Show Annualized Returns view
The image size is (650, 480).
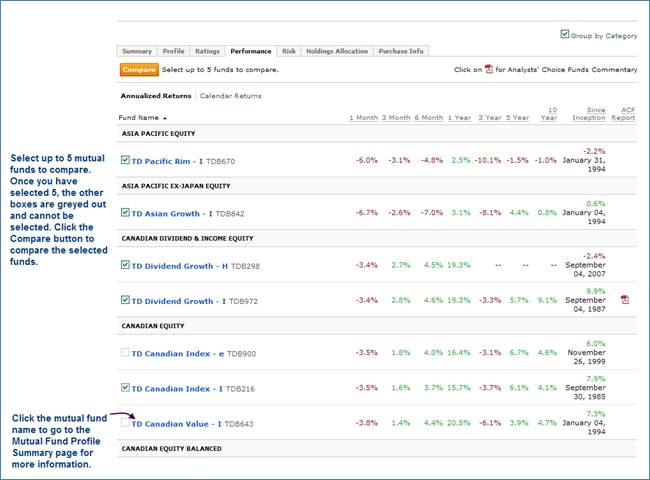(x=156, y=96)
